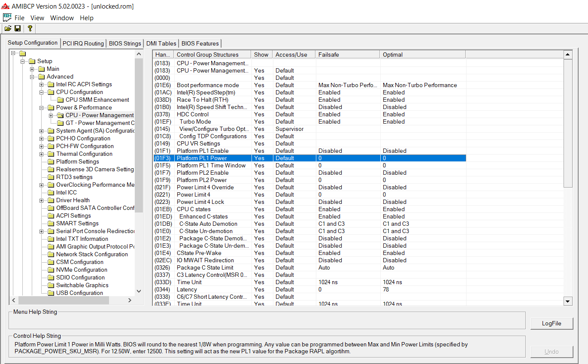The width and height of the screenshot is (588, 364).
Task: Click folder icon beside Platform Settings
Action: (x=51, y=162)
